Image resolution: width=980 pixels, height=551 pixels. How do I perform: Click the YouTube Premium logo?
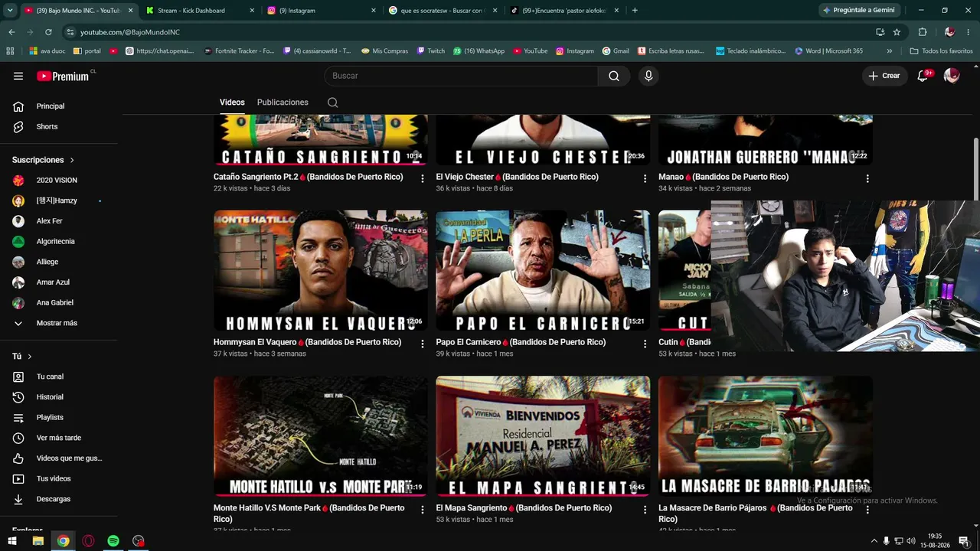point(64,76)
